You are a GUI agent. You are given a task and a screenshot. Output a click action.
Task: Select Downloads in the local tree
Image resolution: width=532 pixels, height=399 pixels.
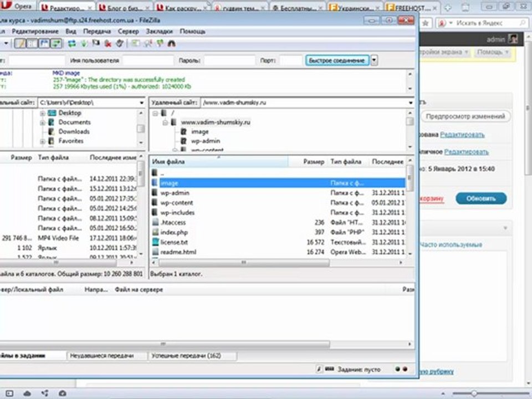click(74, 132)
